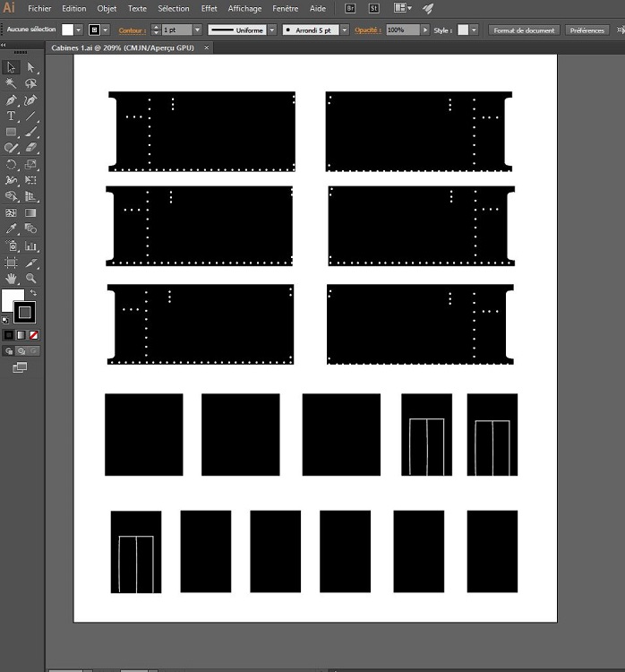Select the Zoom tool
625x672 pixels.
coord(31,279)
